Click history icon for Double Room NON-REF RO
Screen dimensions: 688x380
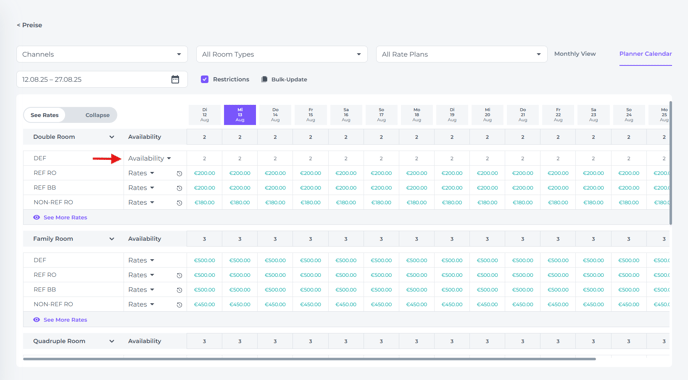(179, 203)
